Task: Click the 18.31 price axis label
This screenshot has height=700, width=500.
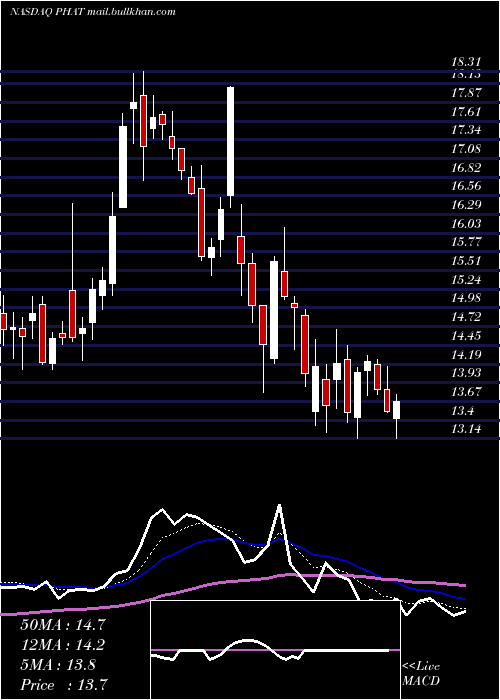Action: coord(466,63)
